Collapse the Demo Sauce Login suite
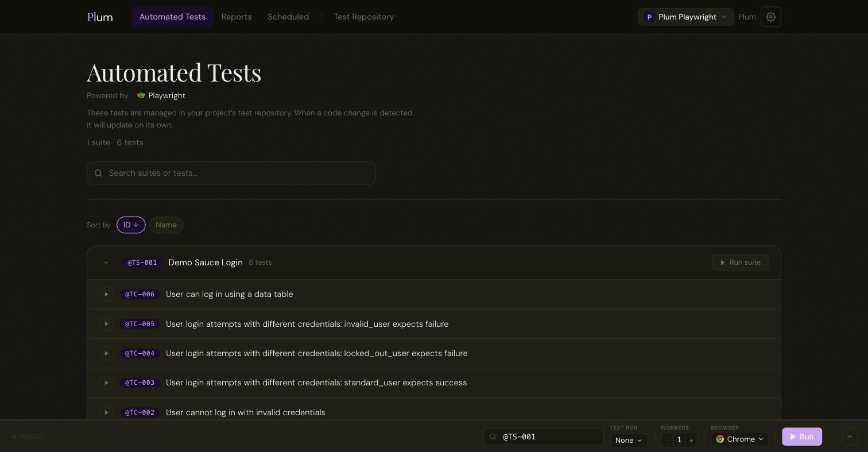 tap(106, 262)
